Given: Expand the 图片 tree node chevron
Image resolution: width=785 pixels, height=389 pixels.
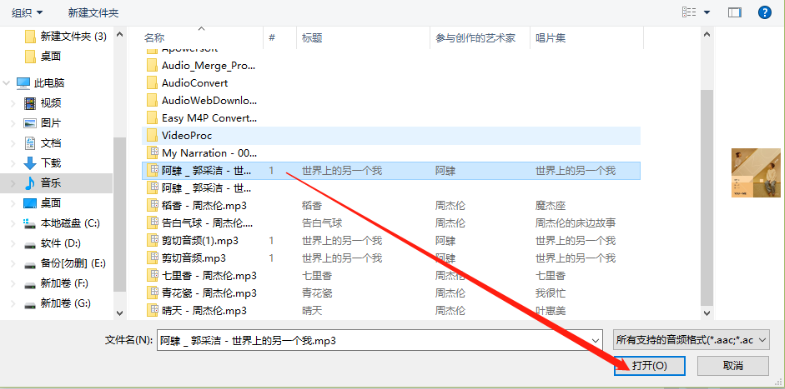Looking at the screenshot, I should click(x=14, y=123).
